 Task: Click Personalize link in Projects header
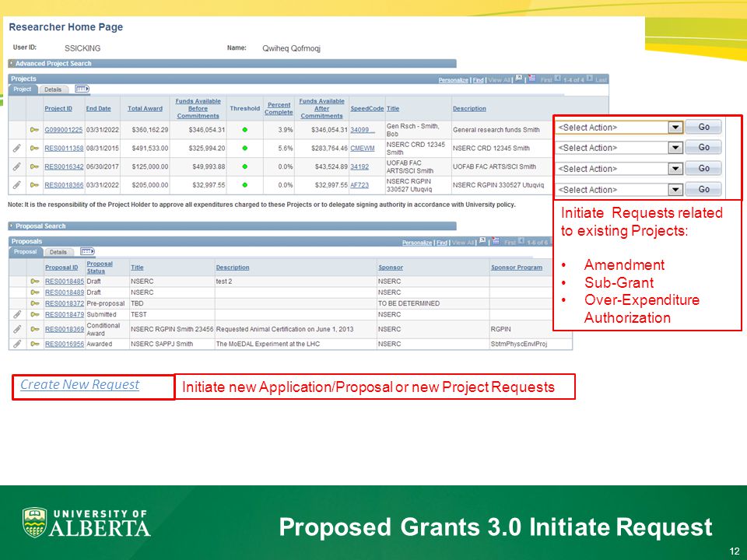coord(453,80)
